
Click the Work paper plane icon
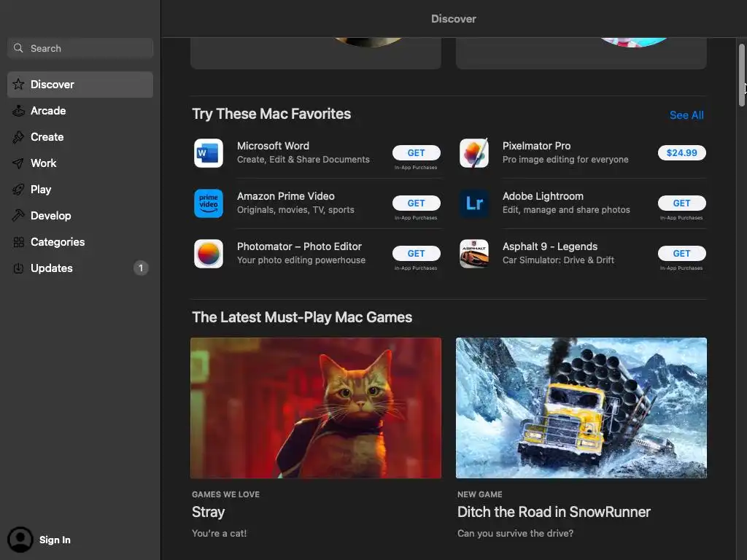[x=18, y=163]
